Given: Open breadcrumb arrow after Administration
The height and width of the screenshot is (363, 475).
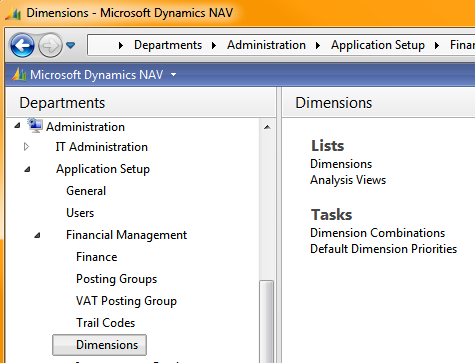Looking at the screenshot, I should 318,45.
